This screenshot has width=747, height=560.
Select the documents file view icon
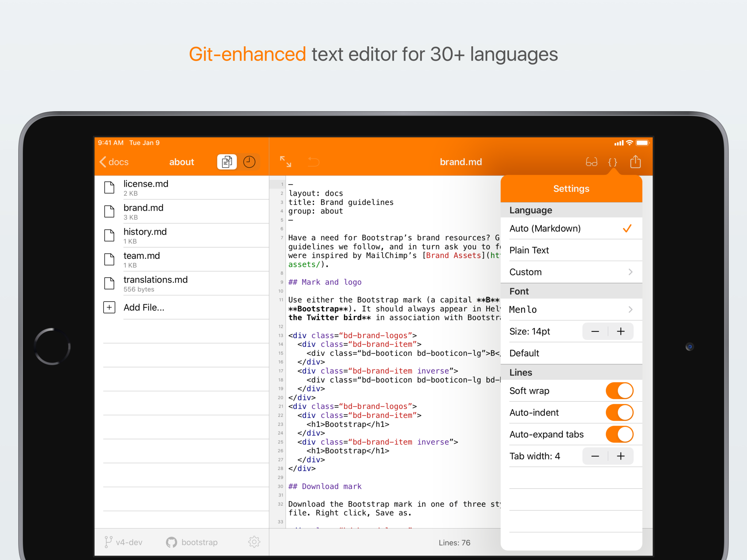point(227,162)
